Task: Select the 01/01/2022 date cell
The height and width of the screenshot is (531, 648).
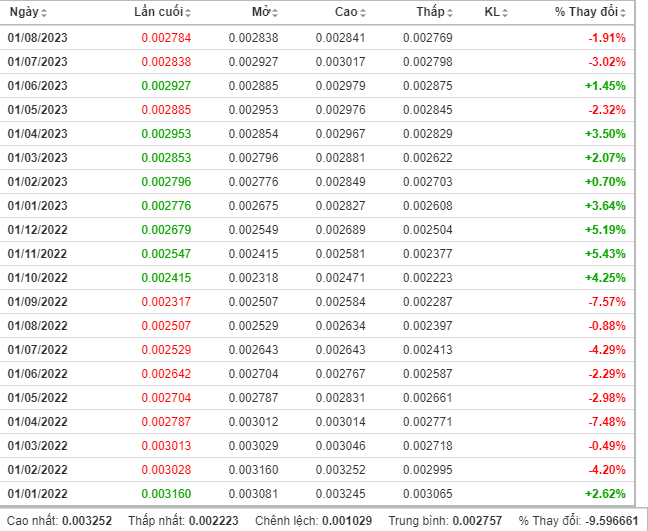Action: 37,493
